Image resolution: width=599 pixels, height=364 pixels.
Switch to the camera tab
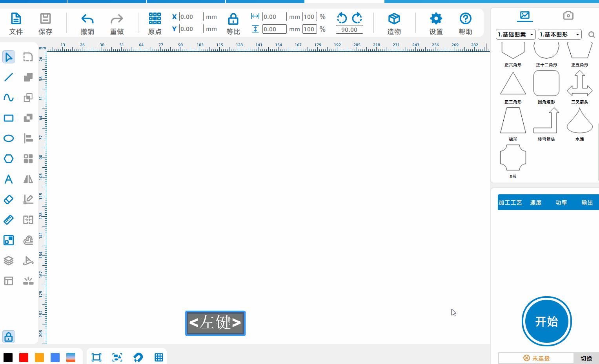click(568, 15)
